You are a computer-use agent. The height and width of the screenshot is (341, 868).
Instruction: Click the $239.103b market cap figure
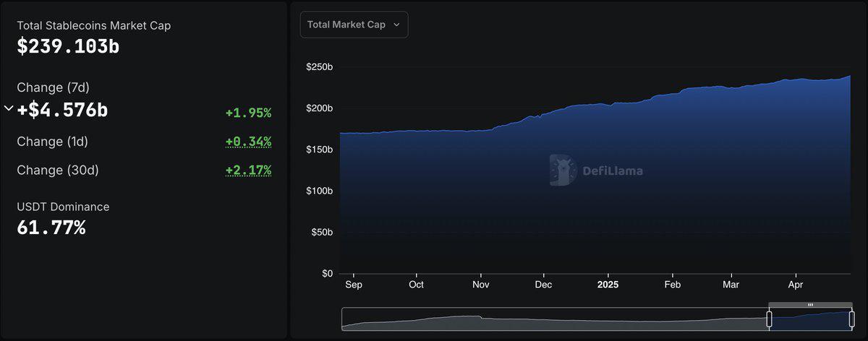(x=69, y=46)
